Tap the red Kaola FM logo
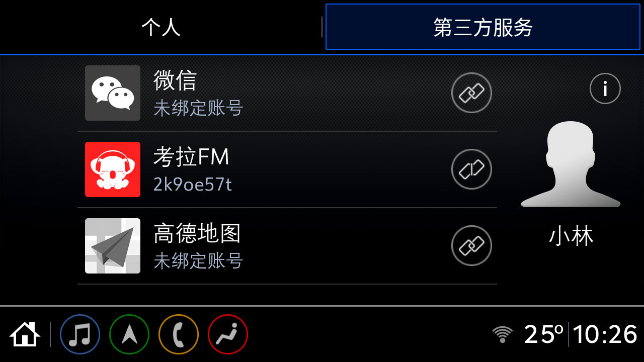 click(113, 169)
